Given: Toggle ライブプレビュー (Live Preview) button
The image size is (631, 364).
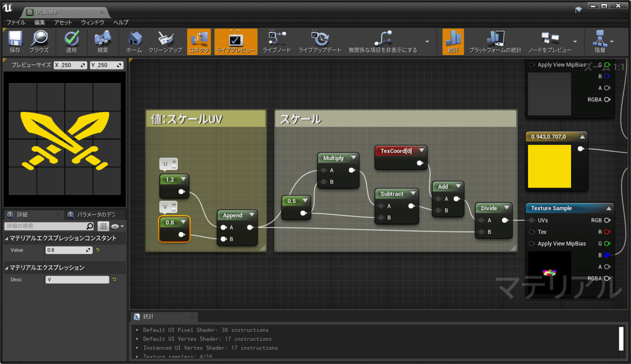Looking at the screenshot, I should [x=236, y=41].
